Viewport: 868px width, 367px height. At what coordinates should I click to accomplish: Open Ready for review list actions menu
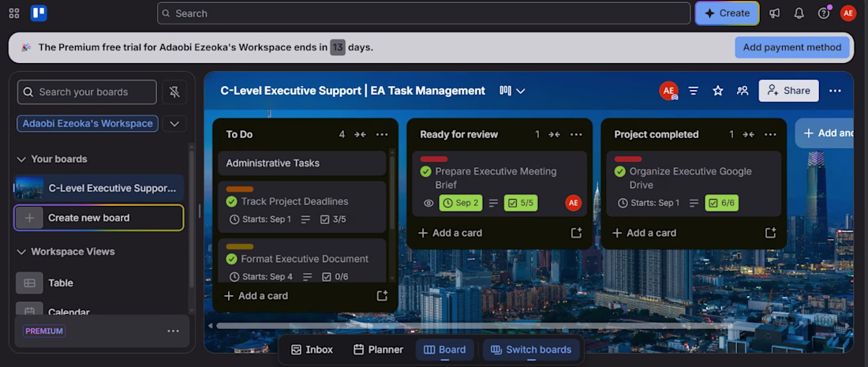pos(576,134)
